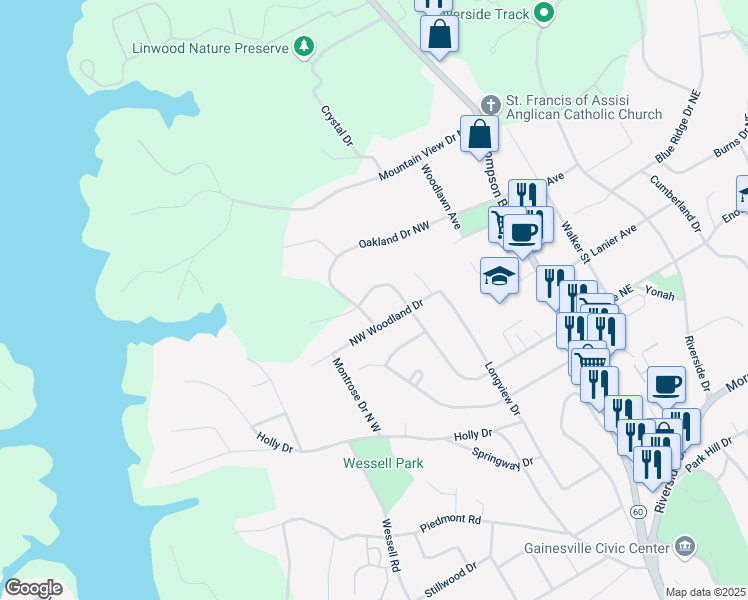This screenshot has height=600, width=748.
Task: Click shopping bag marker in the Park Hill Dr cluster
Action: pyautogui.click(x=666, y=427)
